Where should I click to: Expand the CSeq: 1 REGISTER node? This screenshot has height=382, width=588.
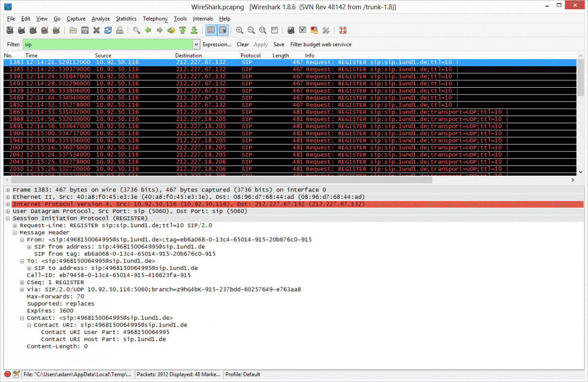click(22, 283)
